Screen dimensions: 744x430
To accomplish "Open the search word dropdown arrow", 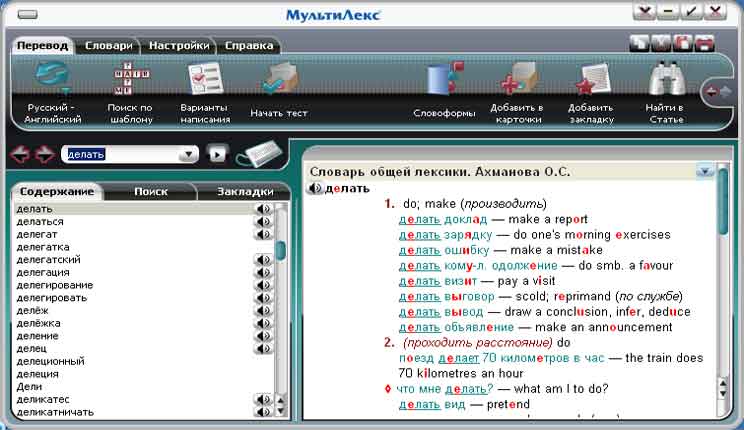I will pos(188,154).
